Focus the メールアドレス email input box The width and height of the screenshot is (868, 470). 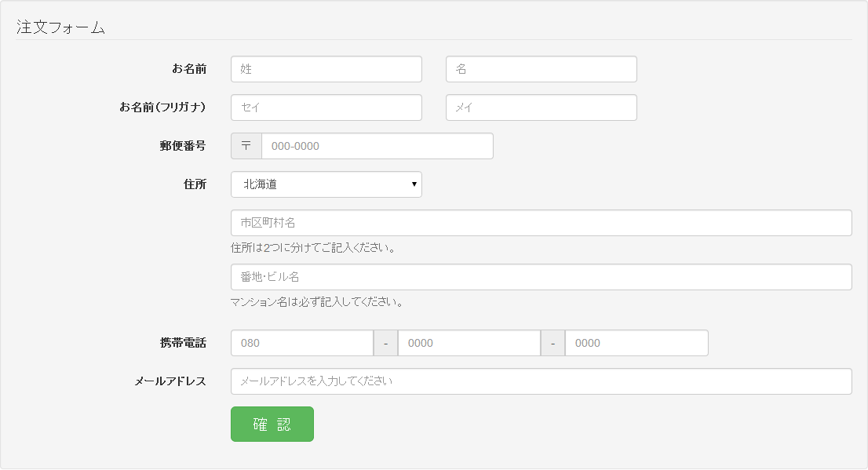point(541,381)
